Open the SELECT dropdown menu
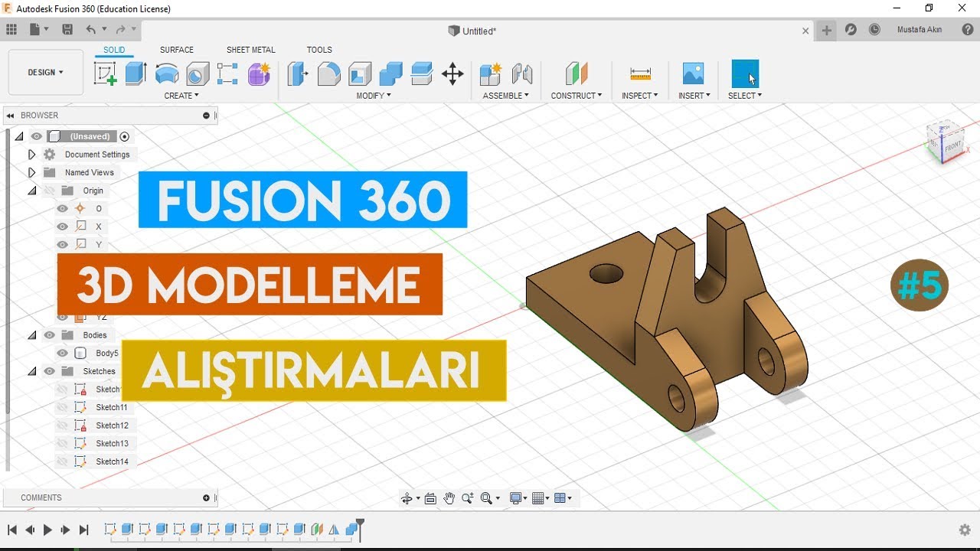 [745, 96]
